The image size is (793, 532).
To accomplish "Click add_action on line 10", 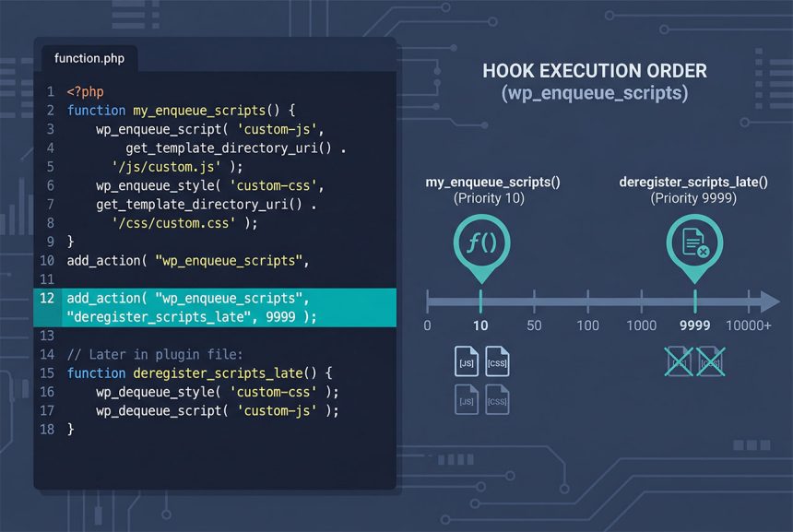I will click(103, 260).
